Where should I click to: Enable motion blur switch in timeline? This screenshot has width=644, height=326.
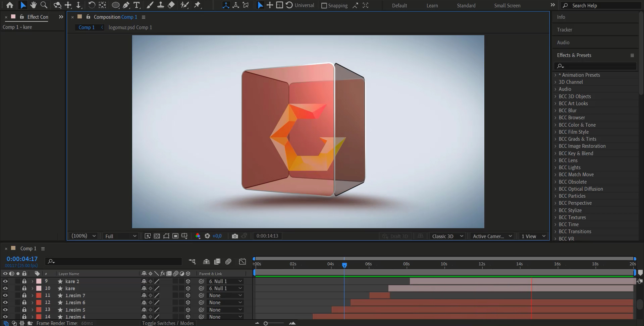pyautogui.click(x=228, y=261)
